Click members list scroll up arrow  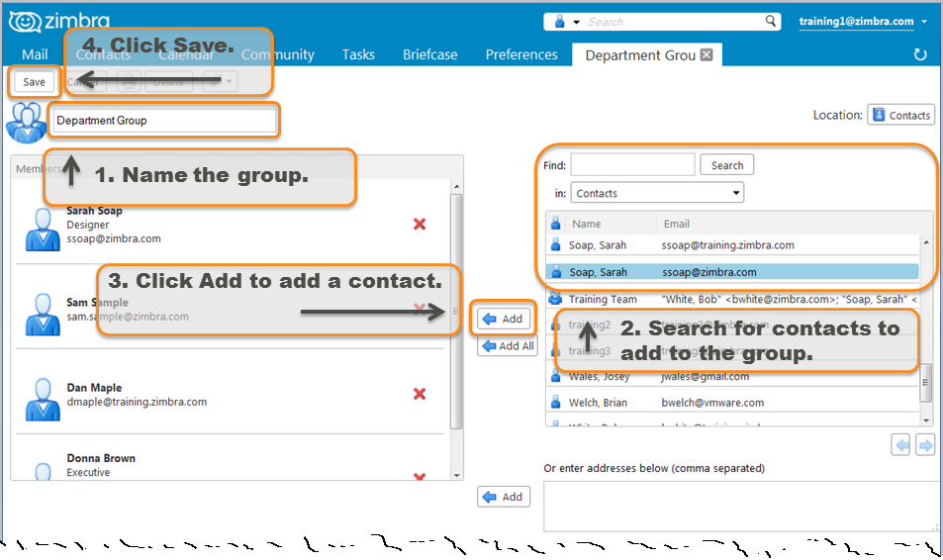point(456,187)
